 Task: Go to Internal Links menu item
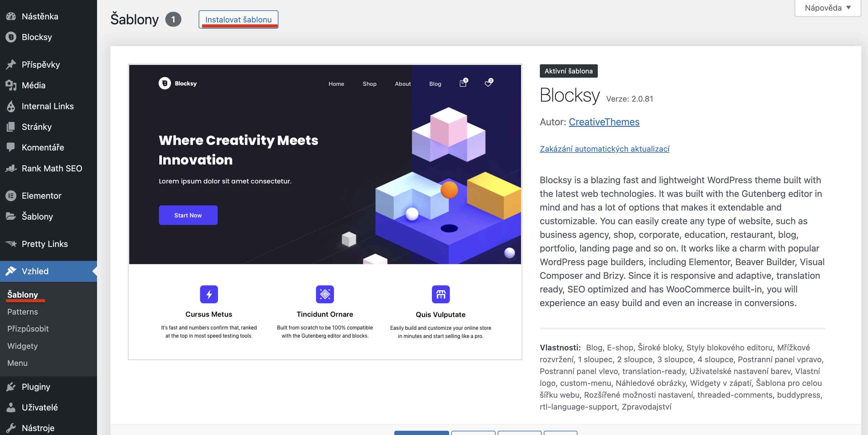(x=49, y=106)
